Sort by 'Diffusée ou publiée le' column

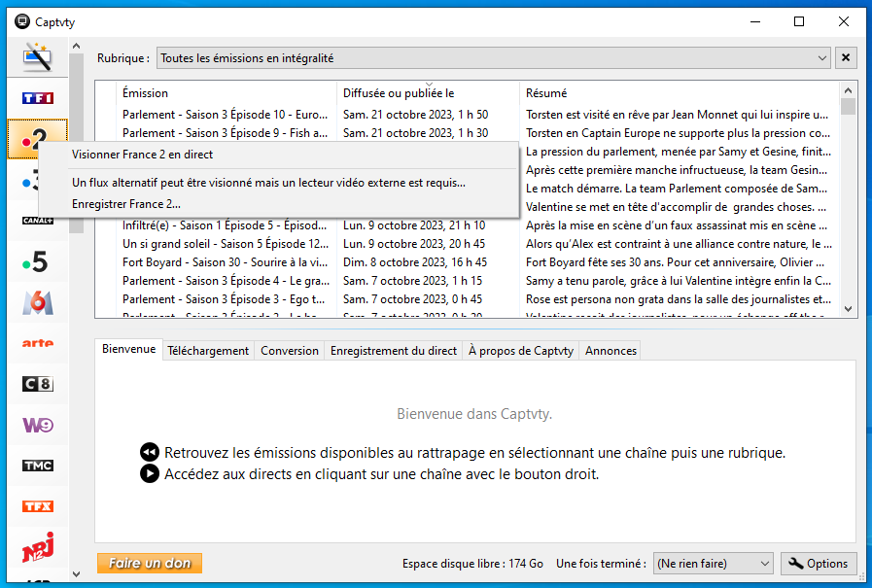click(x=428, y=93)
